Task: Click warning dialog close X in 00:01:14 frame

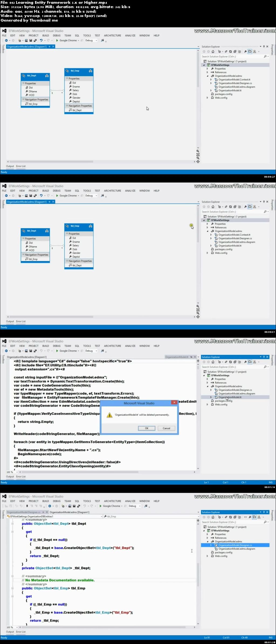Action: coord(174,402)
